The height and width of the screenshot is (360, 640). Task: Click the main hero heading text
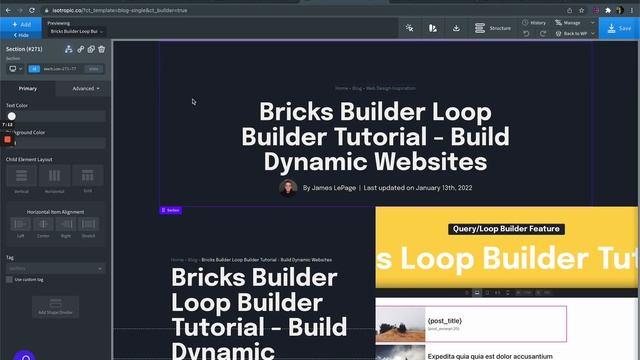pos(375,137)
